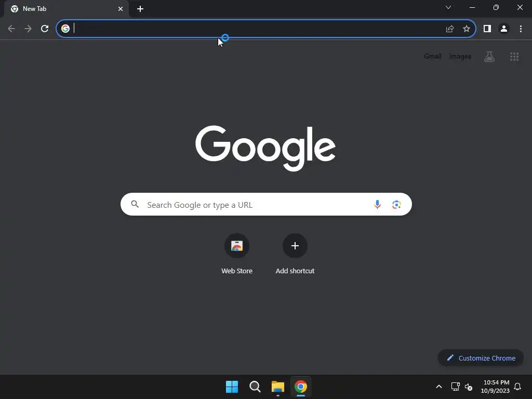Reload the current page
This screenshot has width=532, height=399.
(45, 29)
